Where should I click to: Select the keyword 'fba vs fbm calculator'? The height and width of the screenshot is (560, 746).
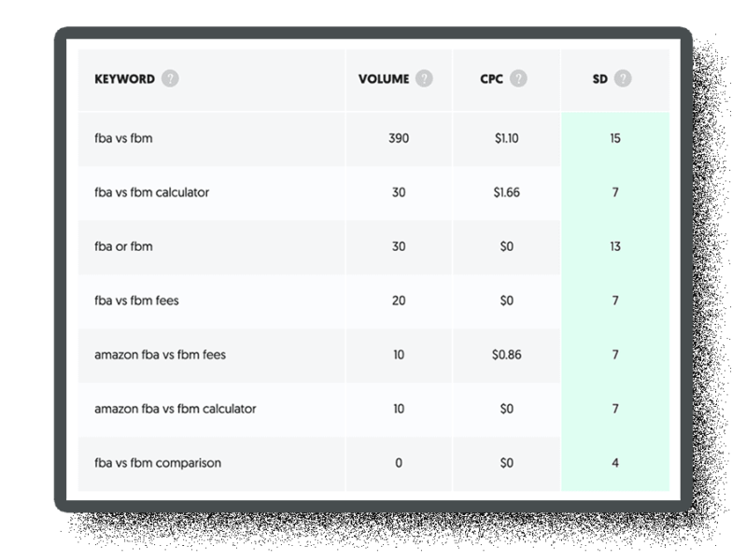[151, 192]
